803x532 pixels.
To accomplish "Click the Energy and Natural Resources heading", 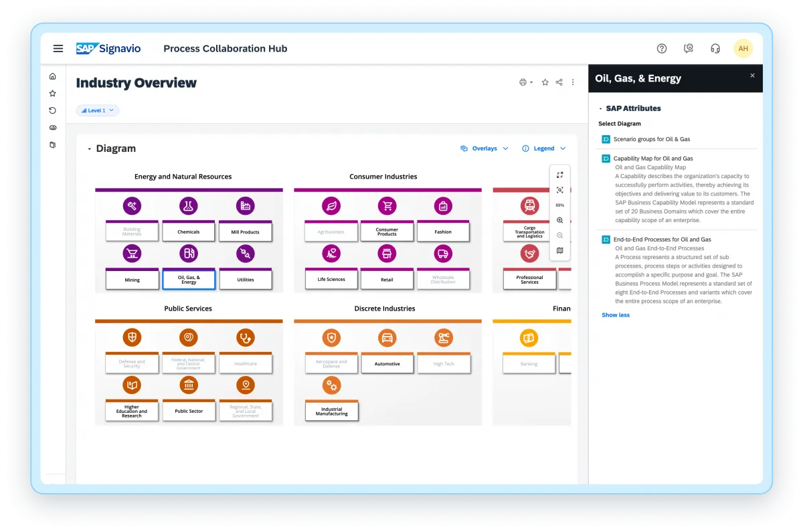I will tap(183, 177).
